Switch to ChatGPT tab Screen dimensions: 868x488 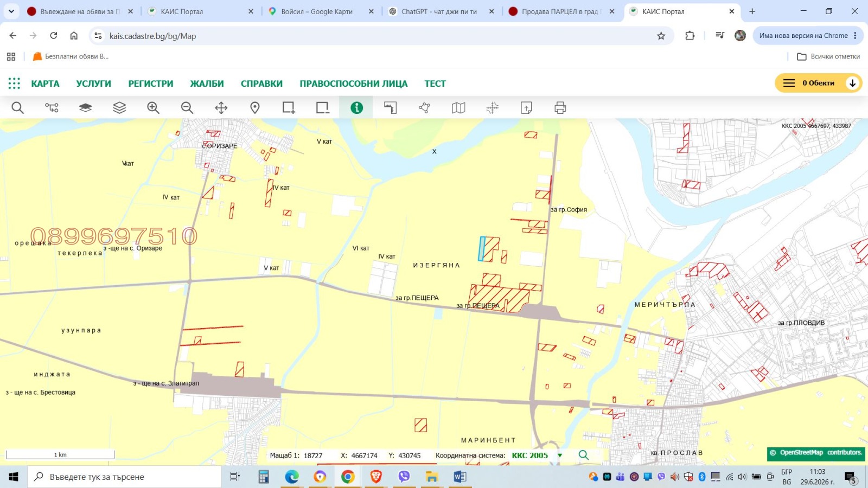[x=442, y=11]
